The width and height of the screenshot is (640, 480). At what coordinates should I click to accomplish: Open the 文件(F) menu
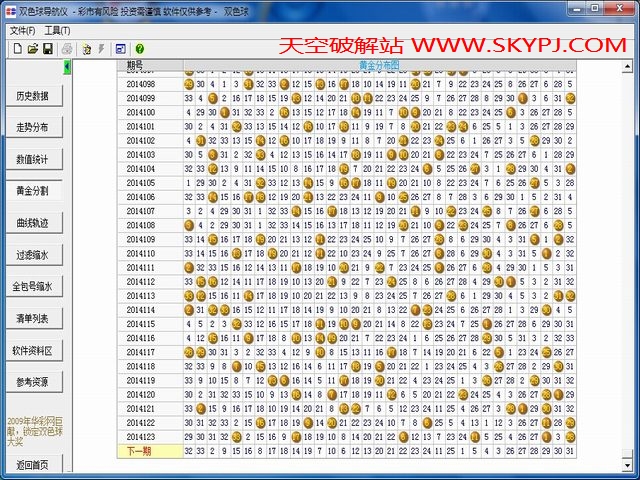[x=21, y=31]
